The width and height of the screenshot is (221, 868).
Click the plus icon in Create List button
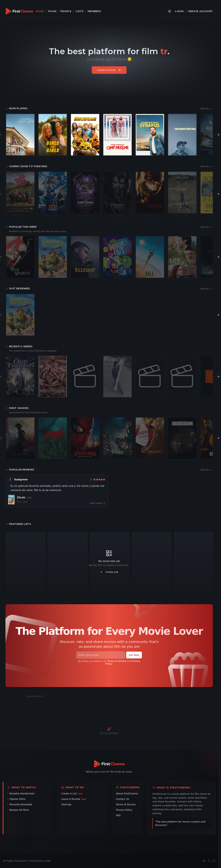[x=101, y=572]
